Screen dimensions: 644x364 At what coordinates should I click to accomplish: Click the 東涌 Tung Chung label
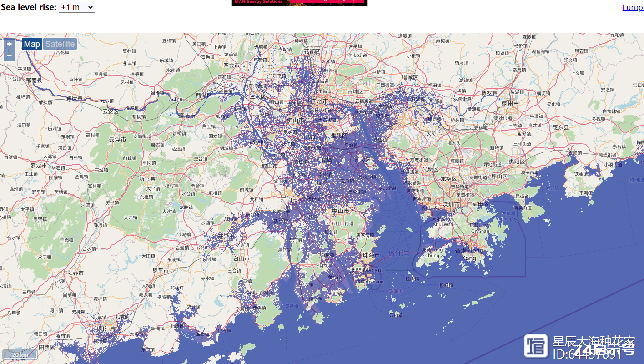(x=432, y=253)
